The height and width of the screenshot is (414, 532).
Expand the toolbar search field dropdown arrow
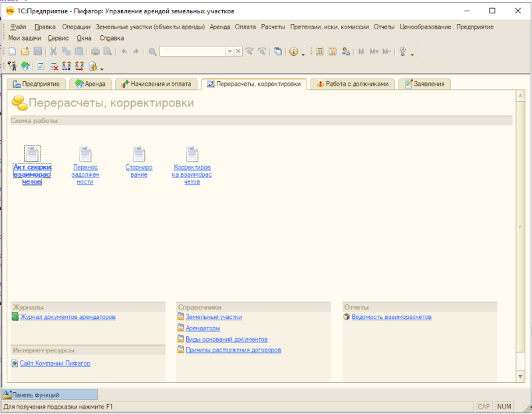coord(230,51)
